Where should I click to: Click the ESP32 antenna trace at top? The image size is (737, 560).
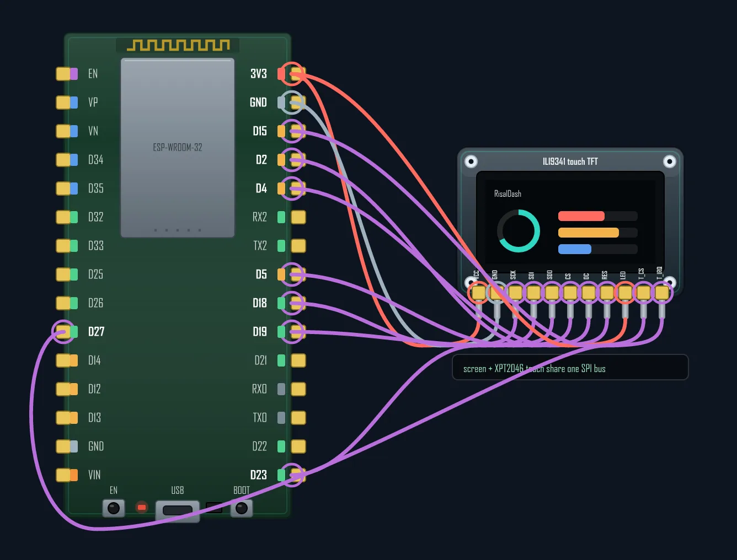[x=178, y=45]
